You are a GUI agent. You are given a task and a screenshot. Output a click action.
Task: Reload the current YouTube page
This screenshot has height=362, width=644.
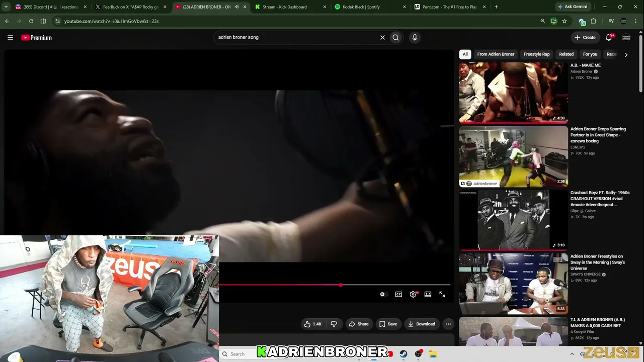31,21
